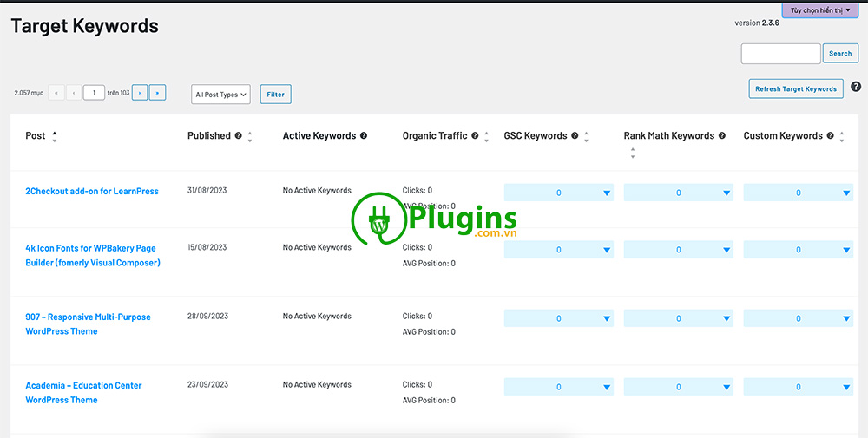Click help icon beside Active Keywords header
The image size is (868, 438).
364,136
